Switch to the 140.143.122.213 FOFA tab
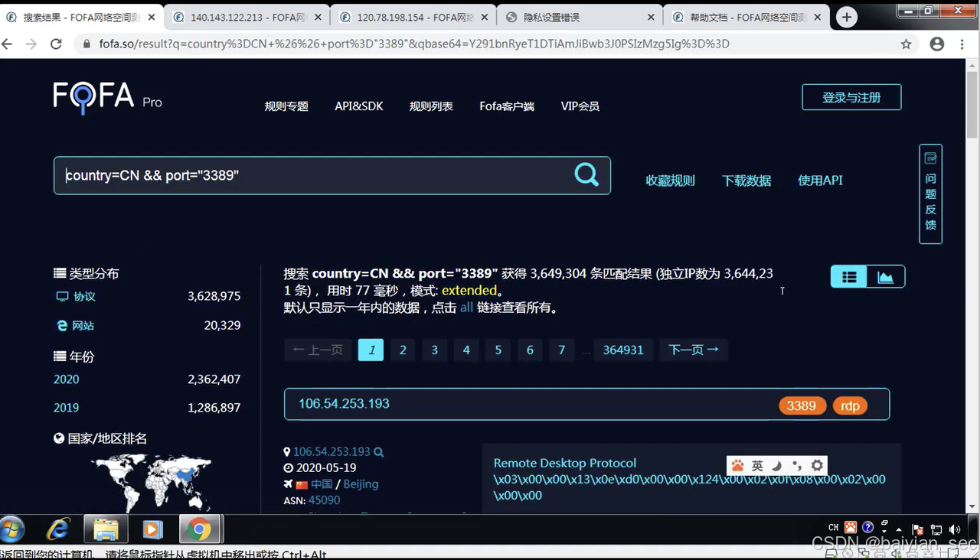The width and height of the screenshot is (980, 560). (x=245, y=17)
